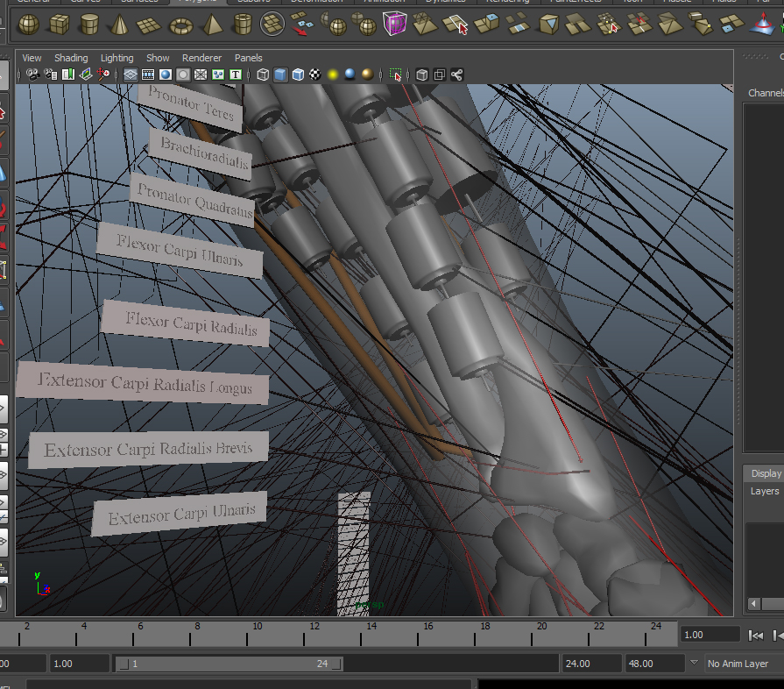Select the purple cube shelf tool

[x=394, y=24]
